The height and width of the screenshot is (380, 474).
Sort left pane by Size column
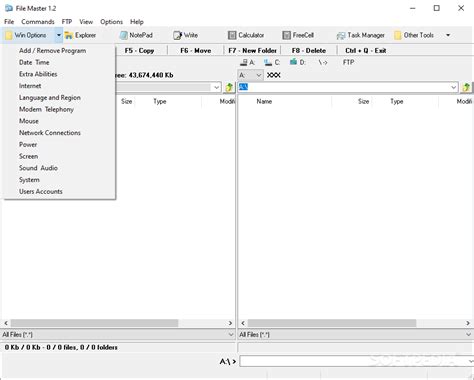pos(127,101)
